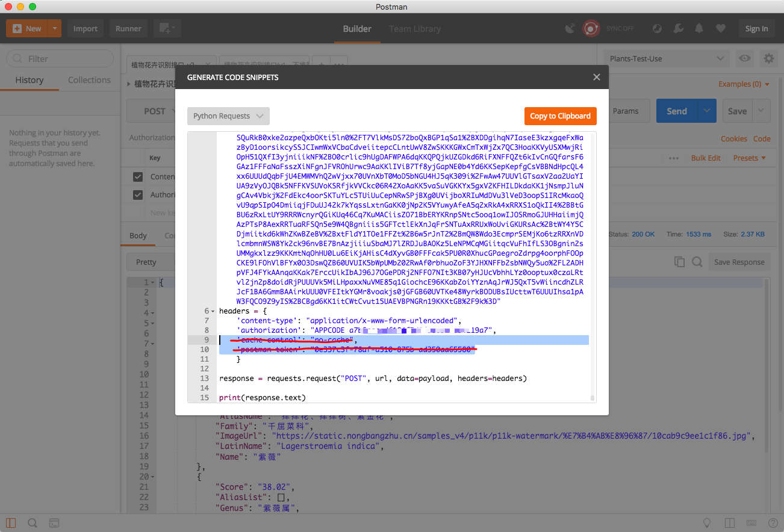The width and height of the screenshot is (784, 532).
Task: Open the Examples (0) dropdown
Action: click(x=744, y=84)
